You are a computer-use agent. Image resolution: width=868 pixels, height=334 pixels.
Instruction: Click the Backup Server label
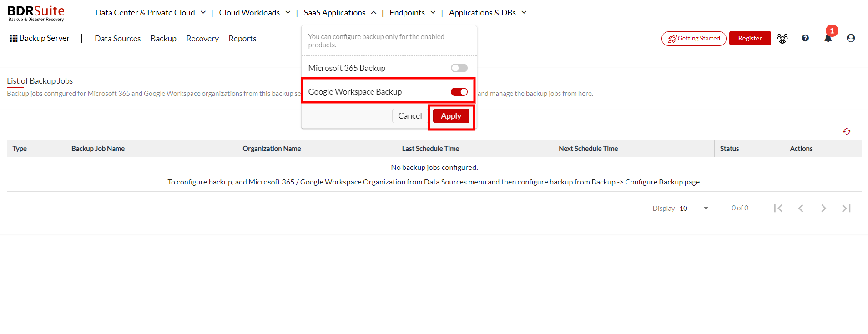pos(45,38)
